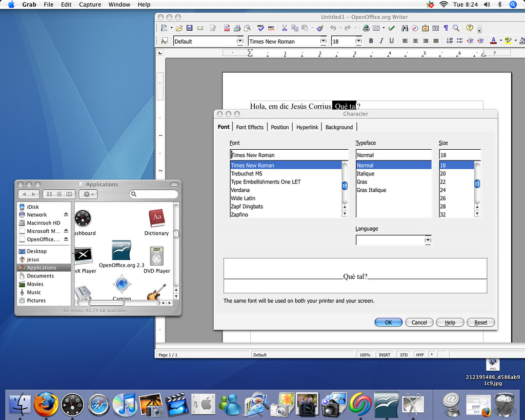Toggle Underline formatting button

pyautogui.click(x=391, y=41)
